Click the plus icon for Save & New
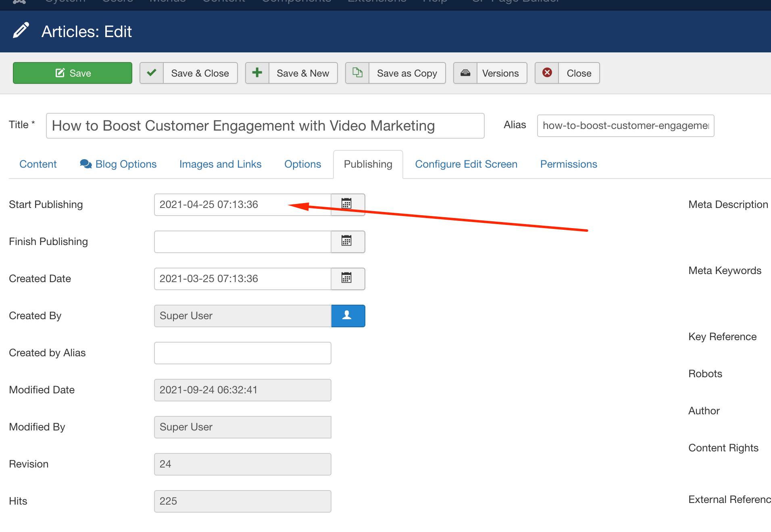 point(257,73)
